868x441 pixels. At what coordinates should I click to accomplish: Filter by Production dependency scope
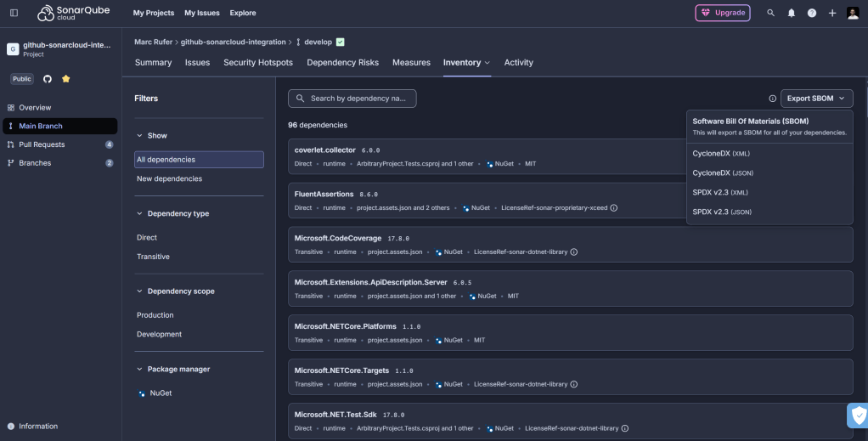click(x=155, y=315)
